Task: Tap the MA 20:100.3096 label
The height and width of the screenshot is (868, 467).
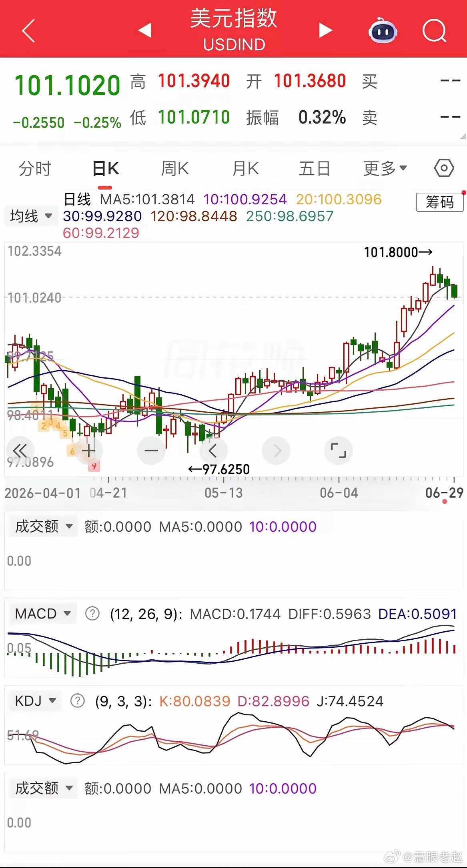Action: point(339,199)
